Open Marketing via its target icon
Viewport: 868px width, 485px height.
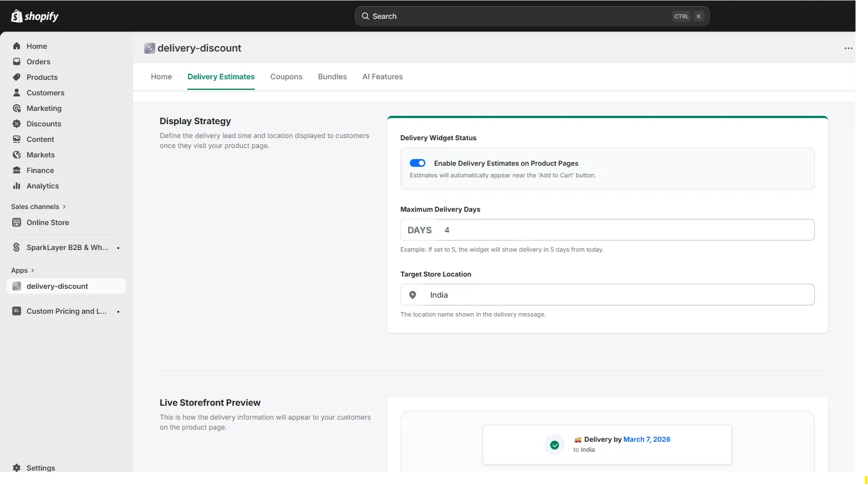pyautogui.click(x=17, y=108)
